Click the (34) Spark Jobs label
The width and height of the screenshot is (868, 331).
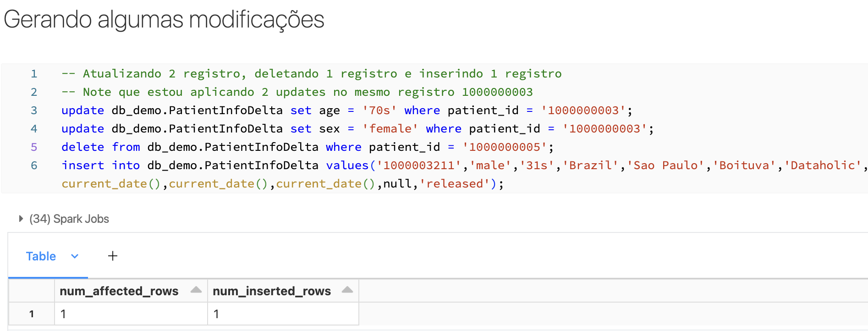click(69, 219)
